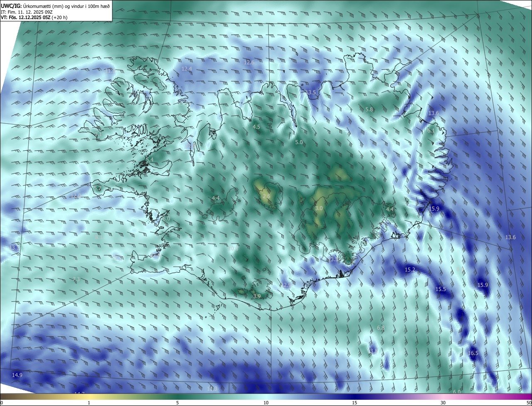Click the 5.8 value label
532x406 pixels.
coord(369,109)
